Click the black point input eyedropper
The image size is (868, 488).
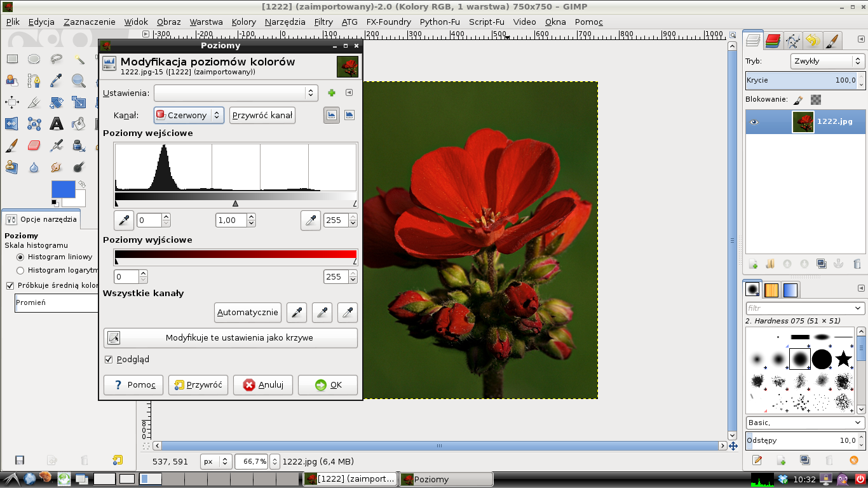click(x=124, y=220)
